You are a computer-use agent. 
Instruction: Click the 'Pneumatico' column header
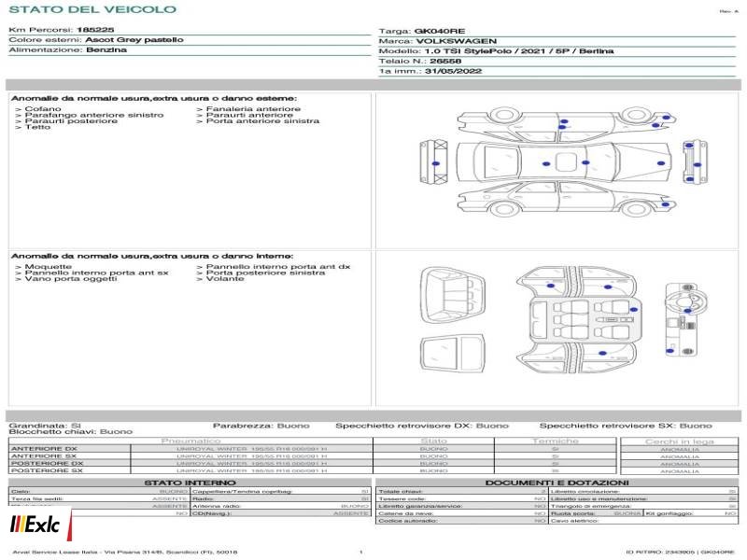(190, 441)
